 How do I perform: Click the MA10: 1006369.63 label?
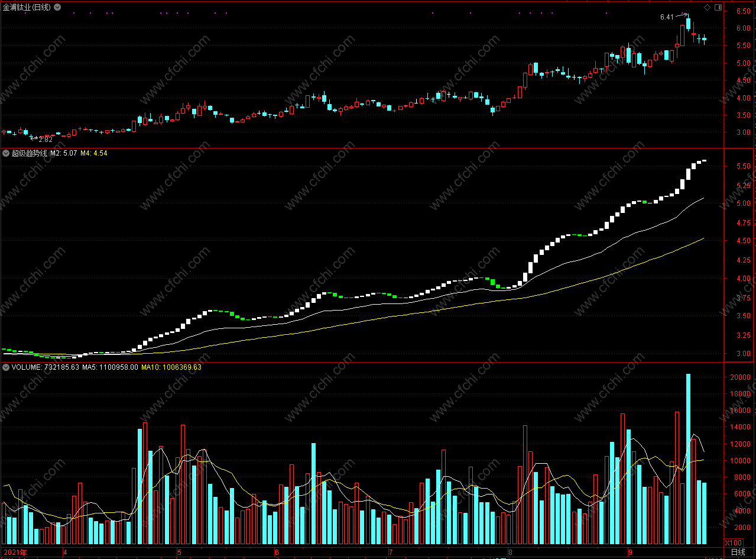point(171,367)
